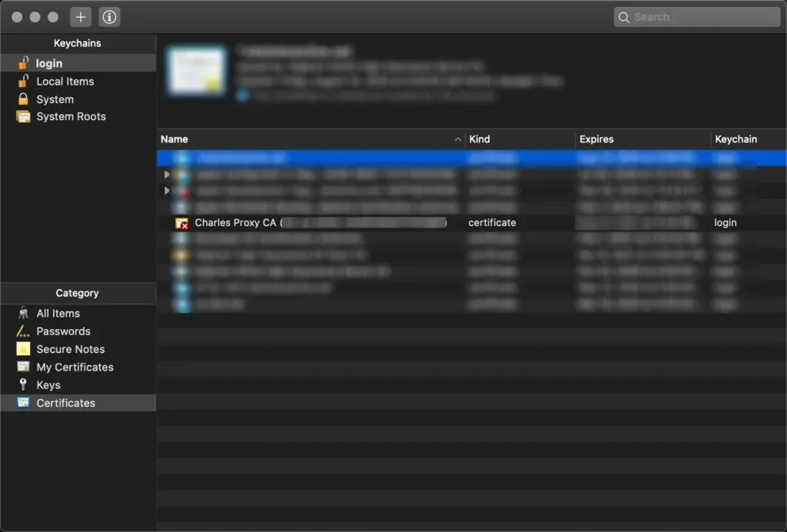Click the All Items keys icon
The height and width of the screenshot is (532, 787).
point(23,313)
